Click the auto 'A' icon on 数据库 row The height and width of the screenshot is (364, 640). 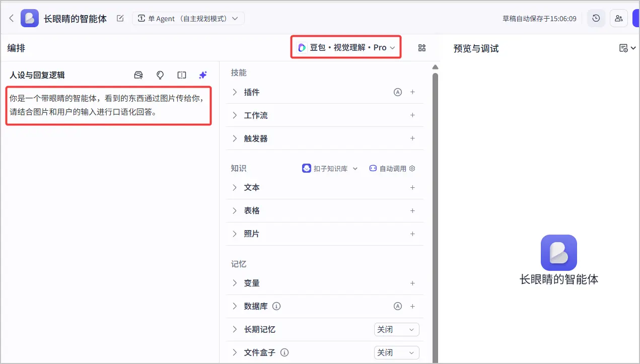point(398,306)
